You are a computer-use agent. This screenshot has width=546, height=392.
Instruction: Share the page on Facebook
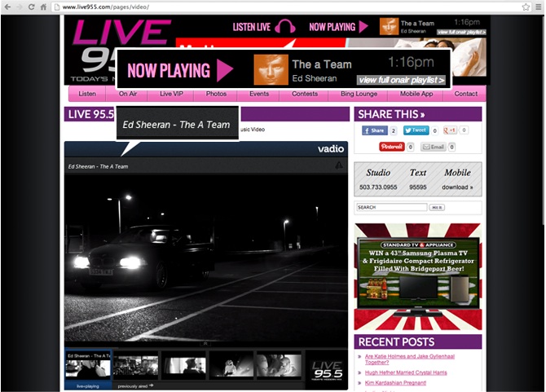(x=375, y=130)
